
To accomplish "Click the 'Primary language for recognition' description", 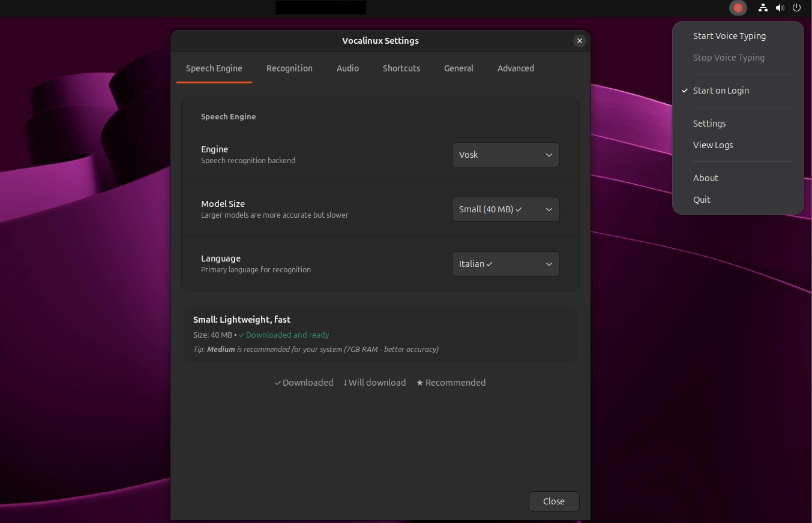I will 256,270.
